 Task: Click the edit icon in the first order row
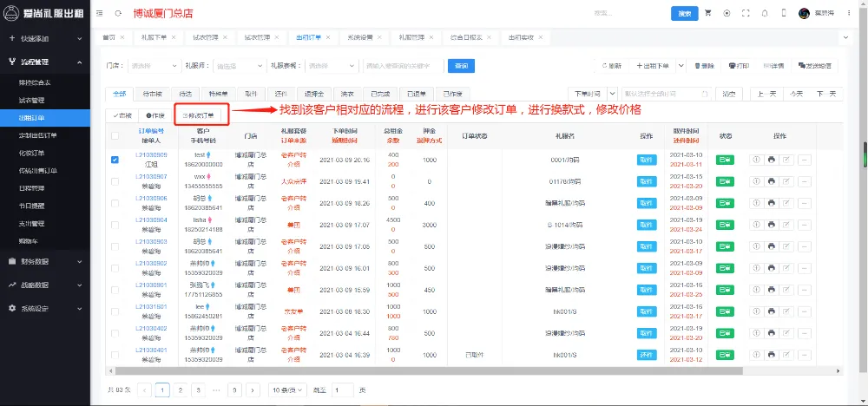coord(786,160)
